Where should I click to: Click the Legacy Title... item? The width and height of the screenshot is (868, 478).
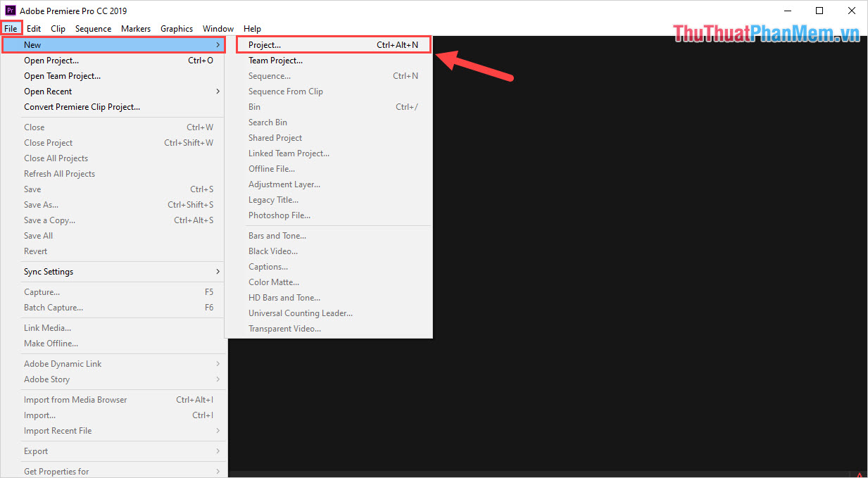click(328, 200)
